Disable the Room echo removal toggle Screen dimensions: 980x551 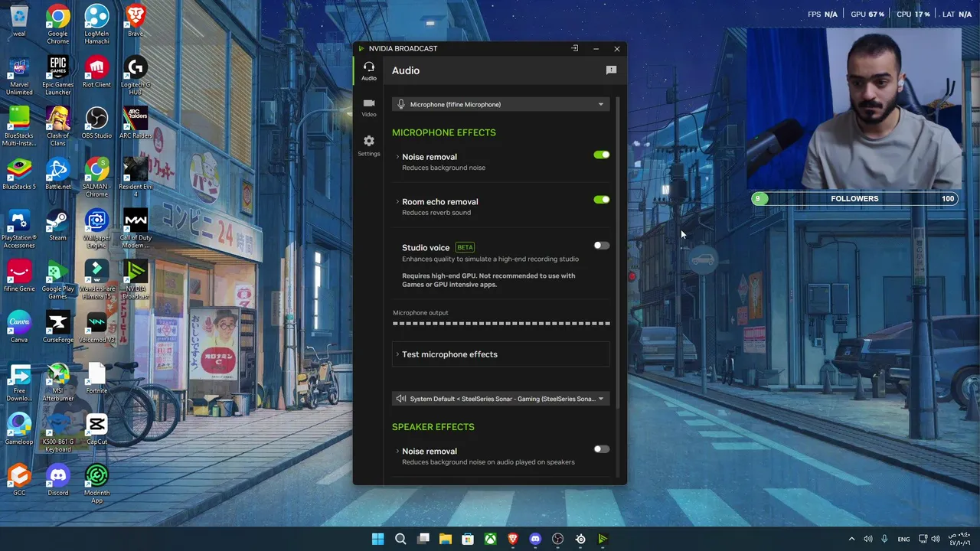pos(602,200)
